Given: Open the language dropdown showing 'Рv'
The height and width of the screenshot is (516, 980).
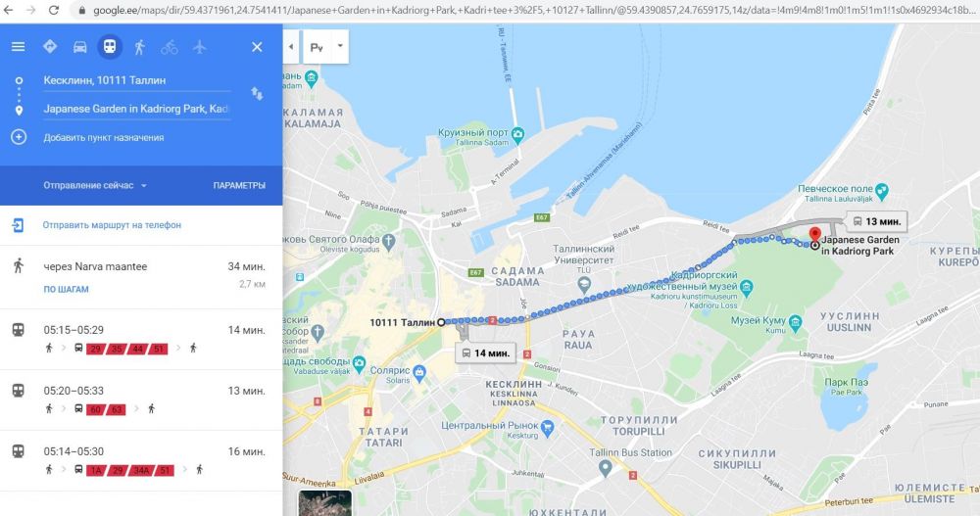Looking at the screenshot, I should (325, 47).
